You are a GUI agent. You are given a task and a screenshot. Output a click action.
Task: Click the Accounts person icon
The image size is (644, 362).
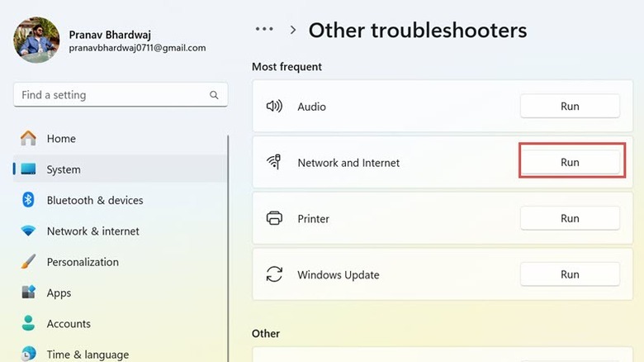(29, 323)
